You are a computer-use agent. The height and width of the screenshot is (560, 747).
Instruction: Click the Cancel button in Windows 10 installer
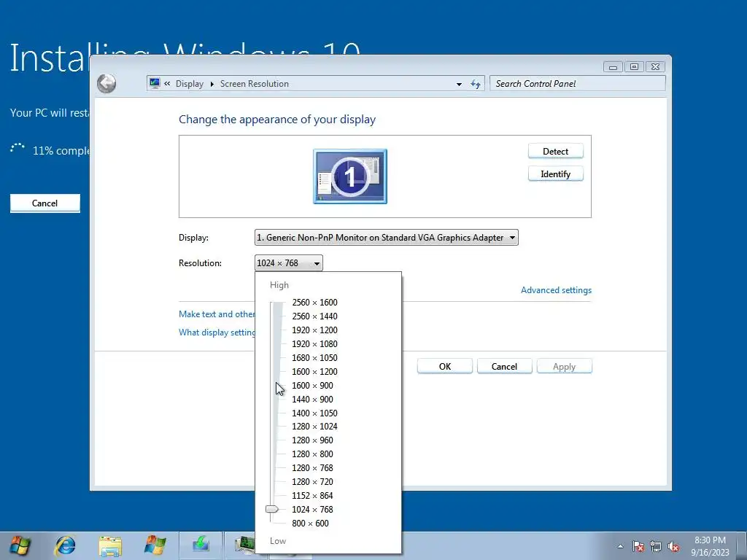44,203
